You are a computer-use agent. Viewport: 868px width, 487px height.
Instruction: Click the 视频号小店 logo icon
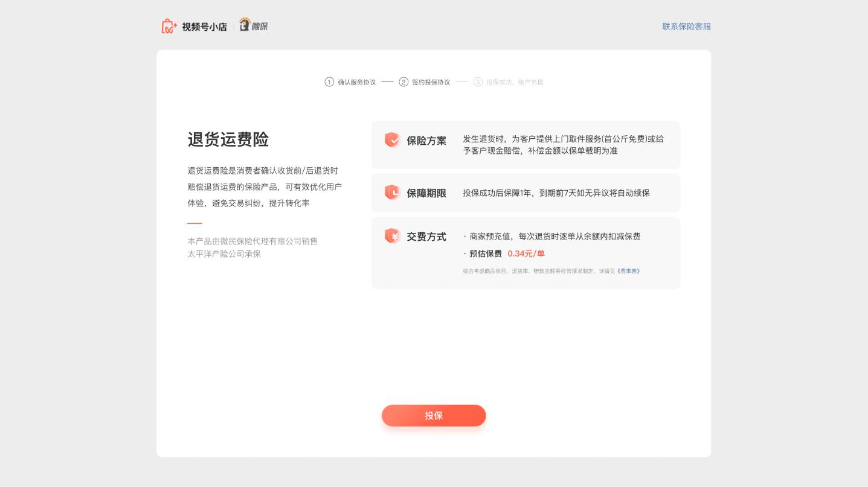[169, 25]
